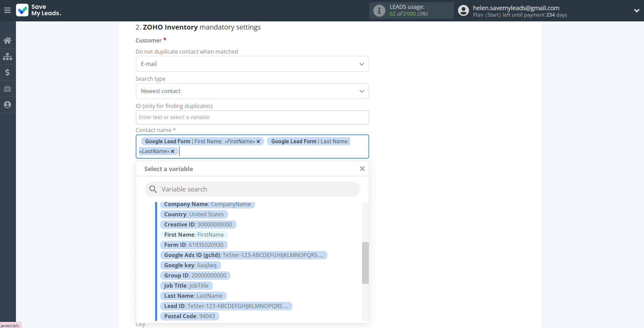Open the billing dollar icon
The image size is (644, 328).
tap(7, 72)
